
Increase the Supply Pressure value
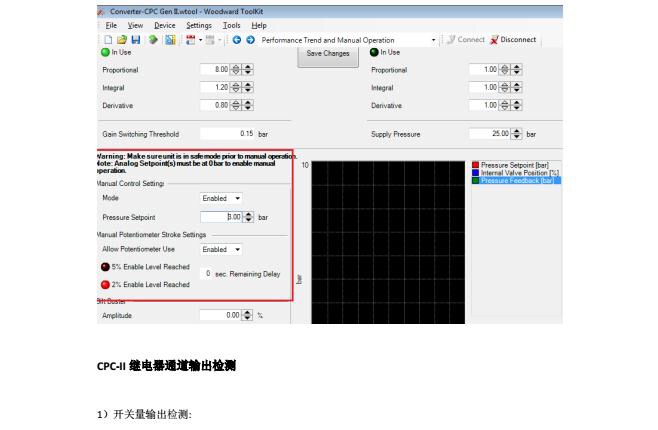coord(517,131)
